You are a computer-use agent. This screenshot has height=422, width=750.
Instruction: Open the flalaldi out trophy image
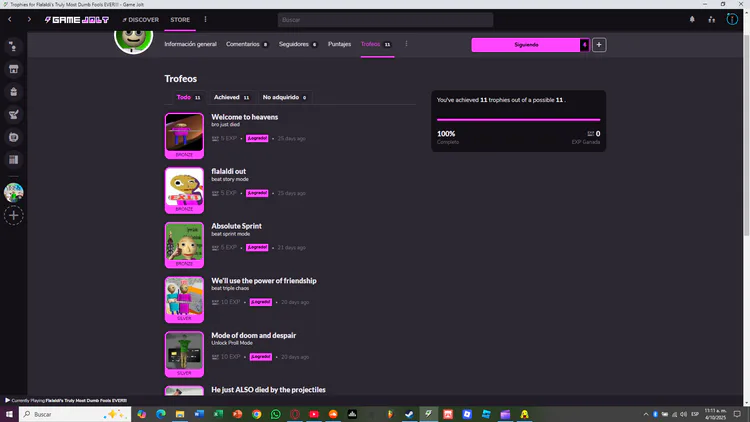click(x=184, y=190)
